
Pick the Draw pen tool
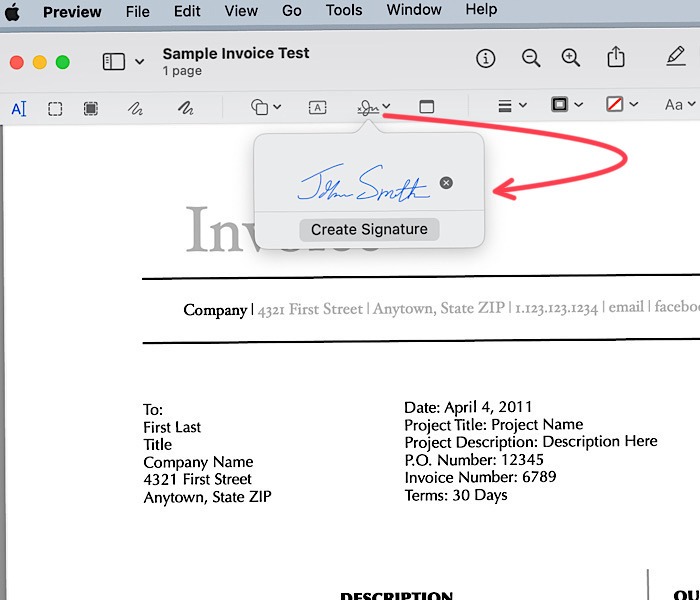184,107
